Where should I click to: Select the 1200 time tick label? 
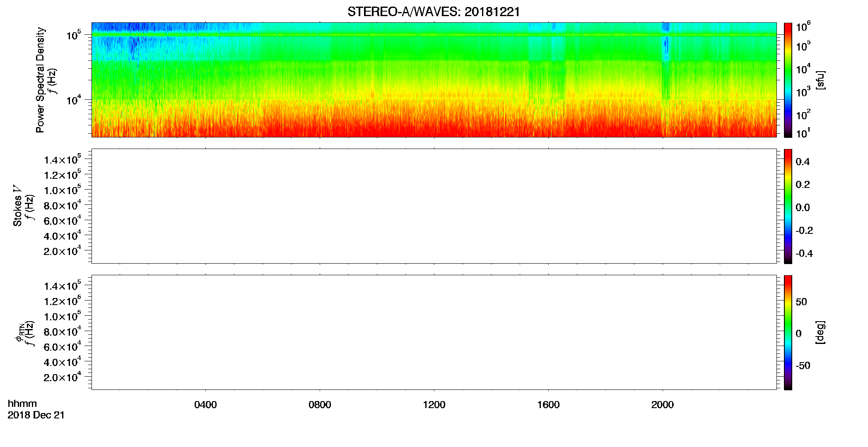[434, 404]
